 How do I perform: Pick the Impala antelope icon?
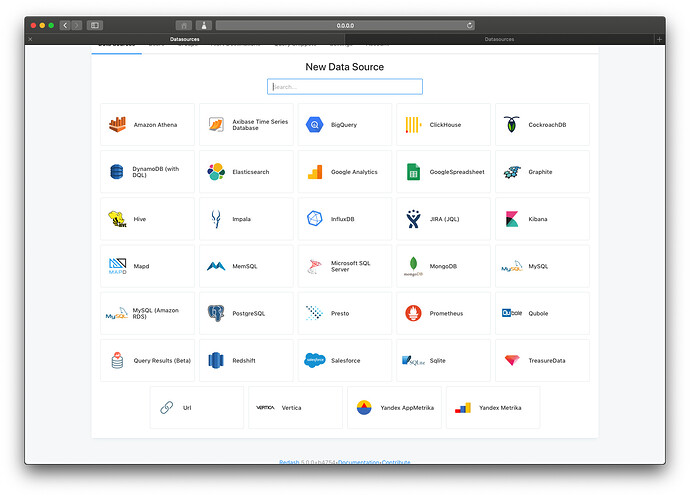(x=216, y=219)
